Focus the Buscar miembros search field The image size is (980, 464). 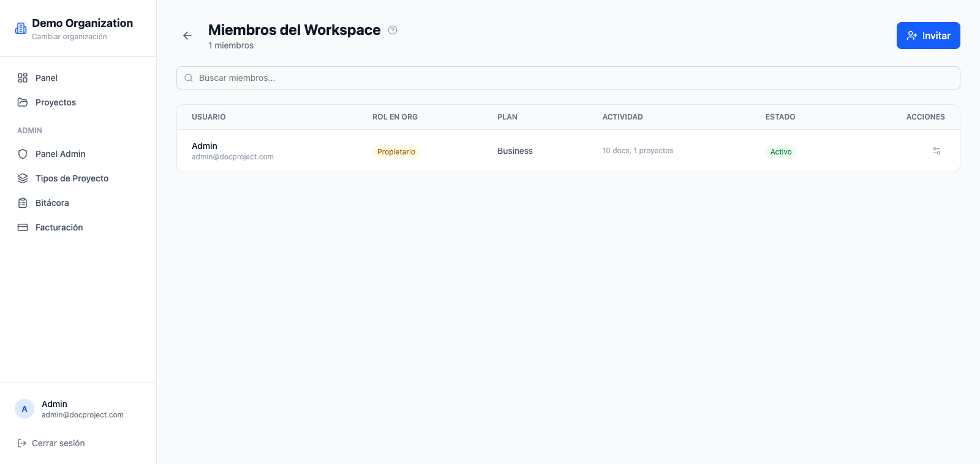click(568, 78)
